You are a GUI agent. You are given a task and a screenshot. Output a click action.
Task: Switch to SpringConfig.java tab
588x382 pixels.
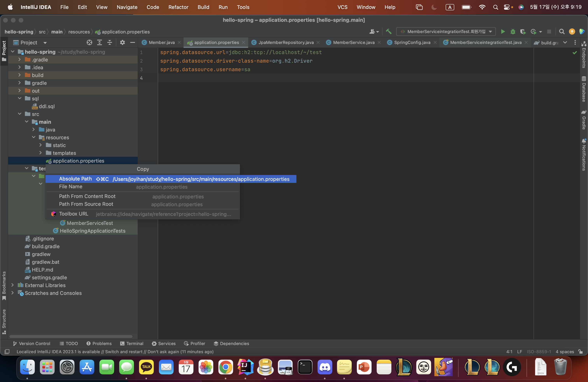(412, 43)
